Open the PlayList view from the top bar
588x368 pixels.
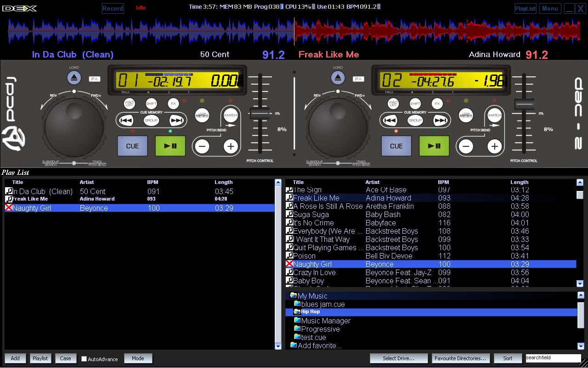(525, 8)
